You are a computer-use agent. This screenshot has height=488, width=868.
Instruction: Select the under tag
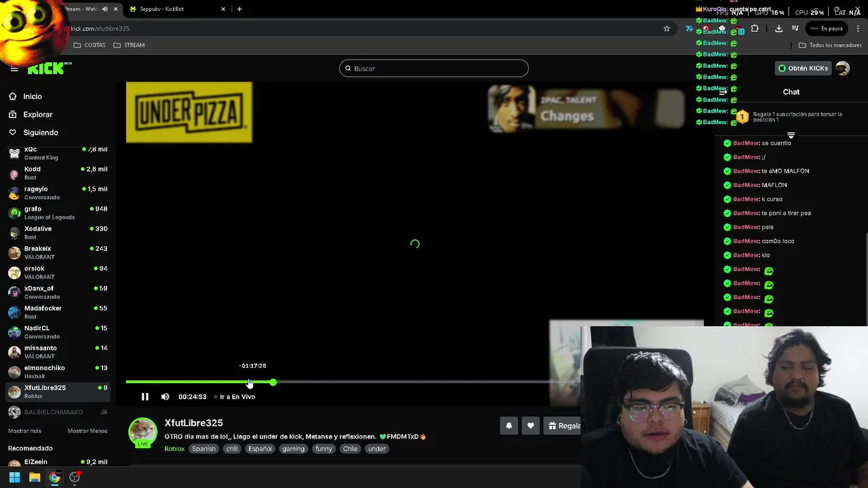tap(376, 449)
